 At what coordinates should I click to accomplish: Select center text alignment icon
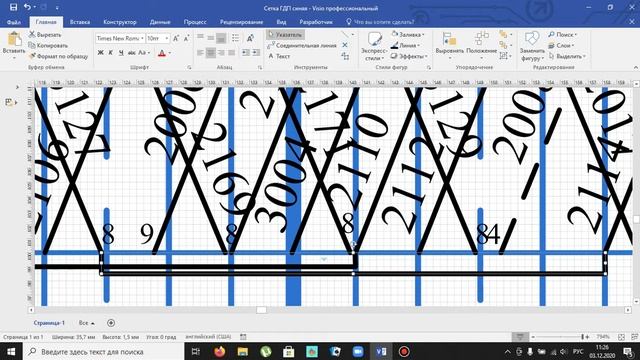coord(211,53)
